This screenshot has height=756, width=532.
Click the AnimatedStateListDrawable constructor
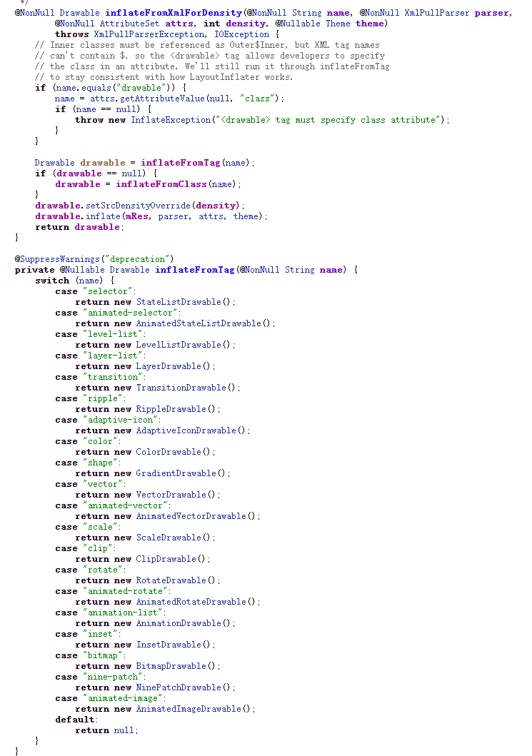pyautogui.click(x=199, y=323)
